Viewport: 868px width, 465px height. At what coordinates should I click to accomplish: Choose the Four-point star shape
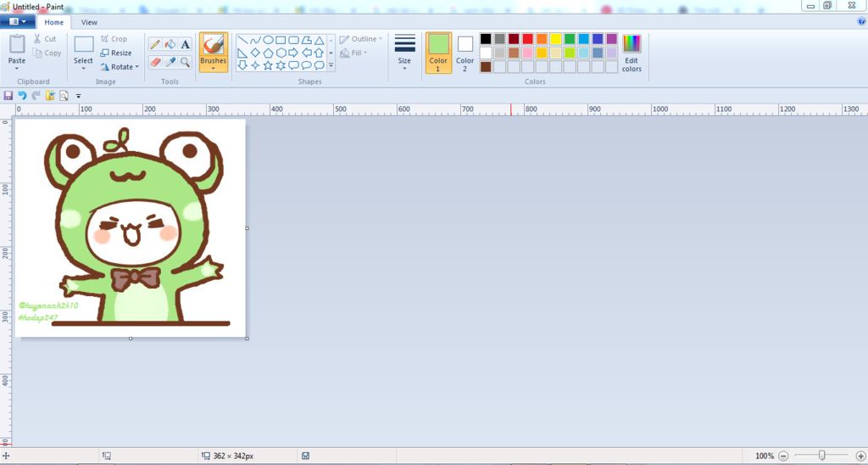point(255,65)
